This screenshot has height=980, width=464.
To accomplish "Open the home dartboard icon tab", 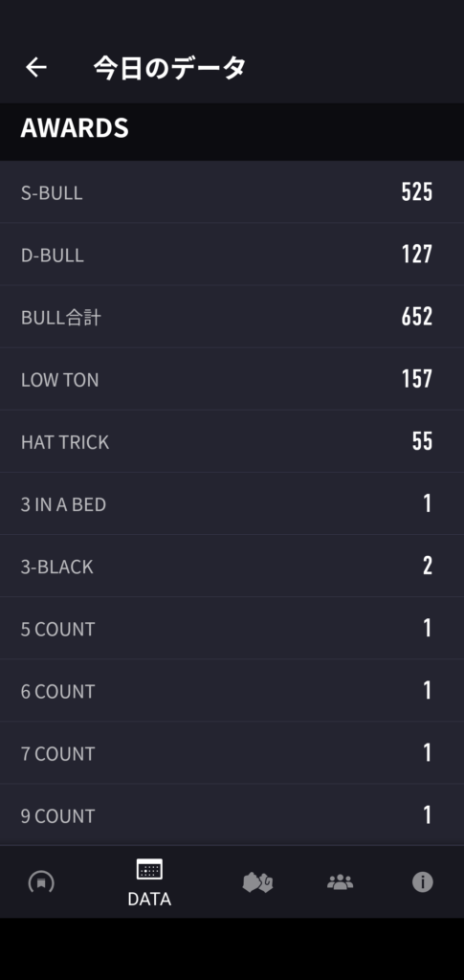I will 41,882.
